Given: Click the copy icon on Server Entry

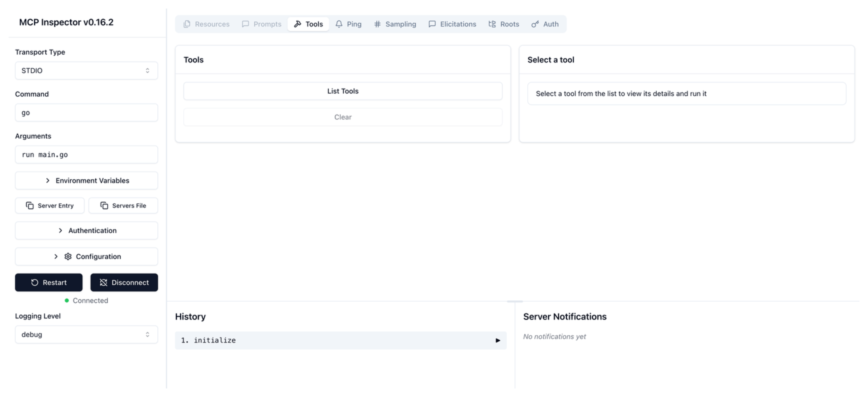Looking at the screenshot, I should coord(30,206).
